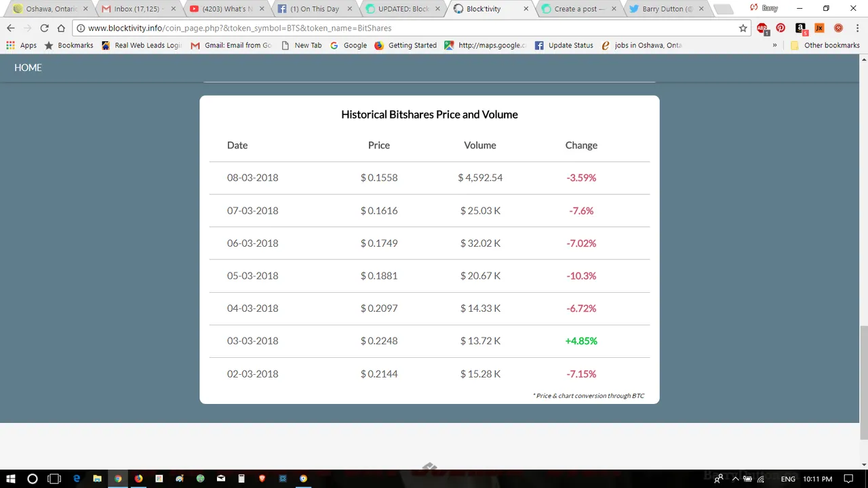The width and height of the screenshot is (868, 488).
Task: Expand the bookmarks bar overflow chevron
Action: pyautogui.click(x=774, y=45)
